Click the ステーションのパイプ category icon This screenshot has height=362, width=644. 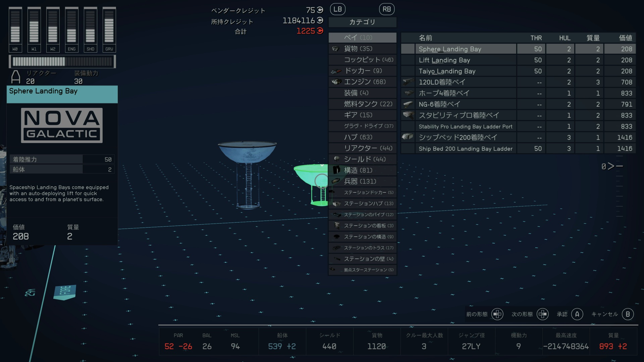pos(337,215)
